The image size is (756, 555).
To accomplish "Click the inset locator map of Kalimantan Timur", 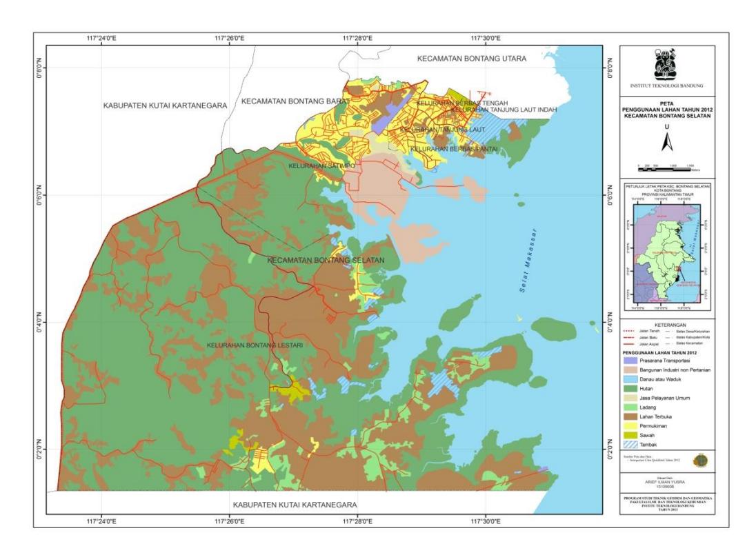I will pos(667,255).
